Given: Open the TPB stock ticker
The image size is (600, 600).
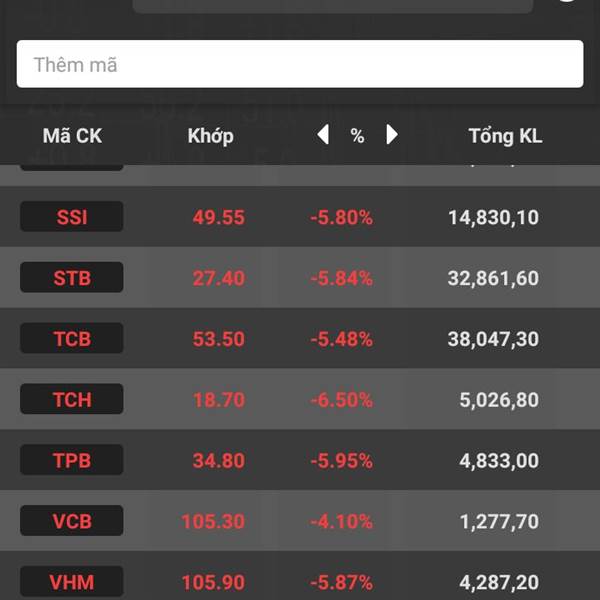Looking at the screenshot, I should [x=72, y=461].
